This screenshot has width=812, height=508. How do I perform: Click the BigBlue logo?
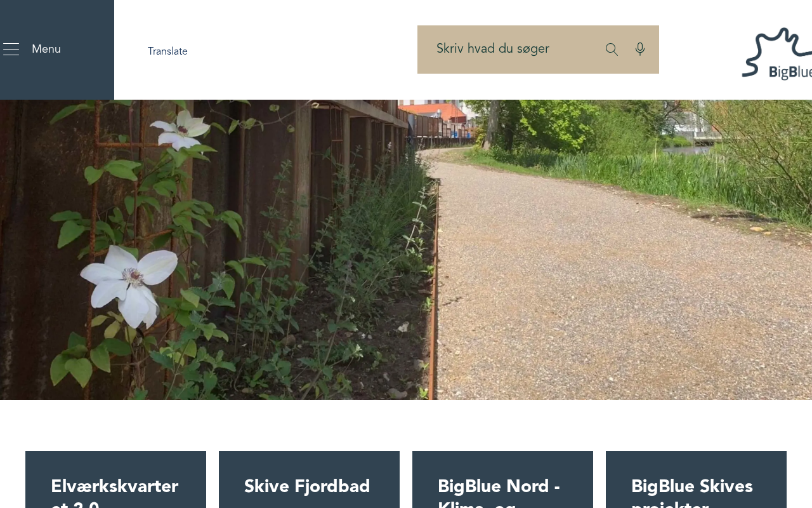(x=776, y=53)
